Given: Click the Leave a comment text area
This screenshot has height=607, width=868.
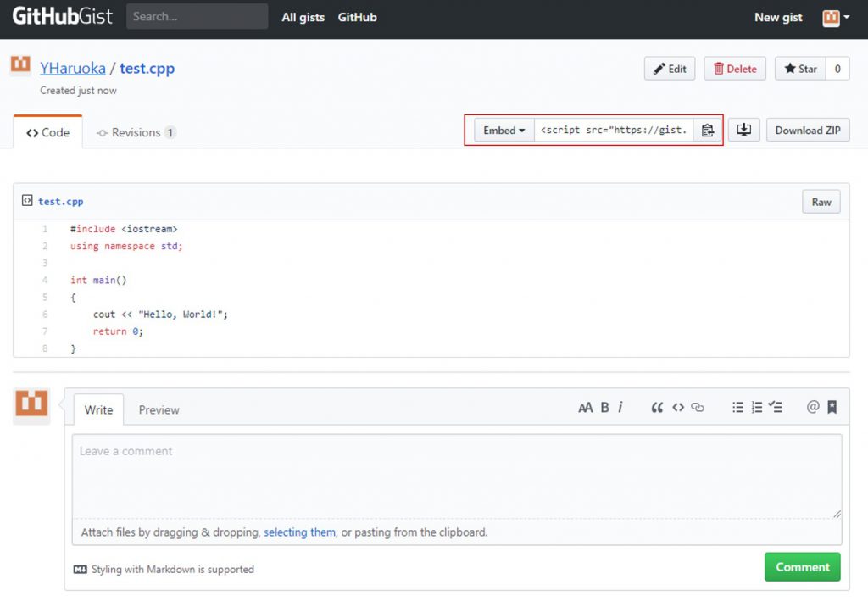Looking at the screenshot, I should coord(457,475).
